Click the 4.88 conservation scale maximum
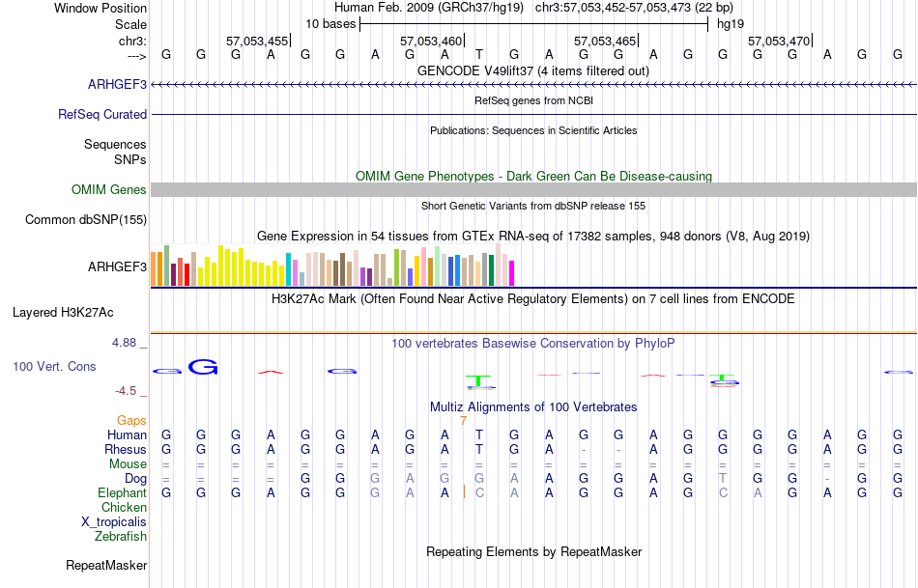This screenshot has height=588, width=918. [x=124, y=342]
